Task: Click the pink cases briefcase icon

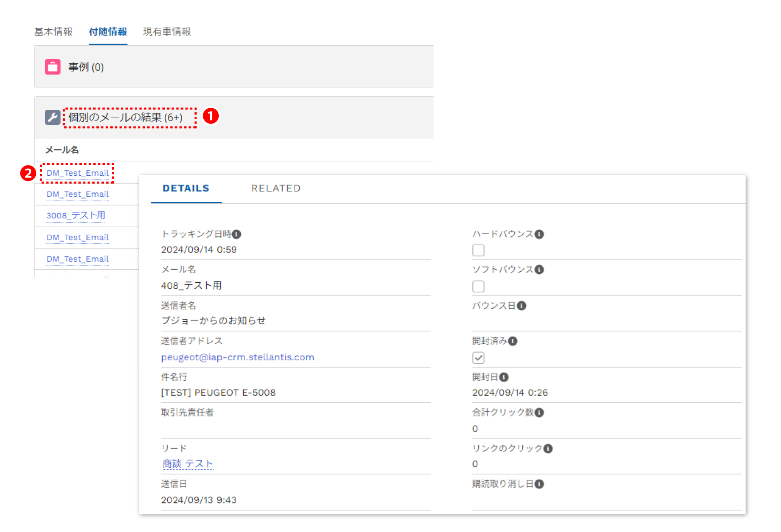Action: [x=52, y=67]
